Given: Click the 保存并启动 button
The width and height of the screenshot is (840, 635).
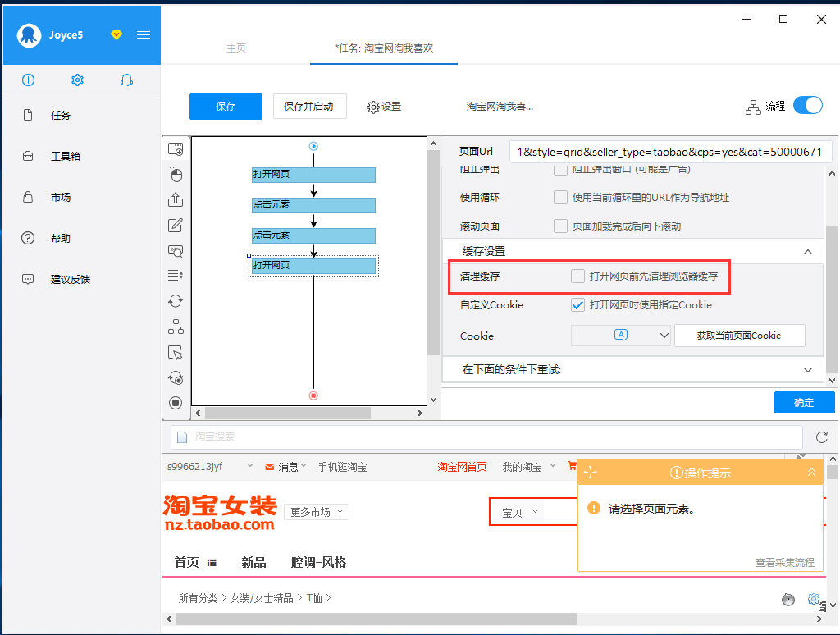Looking at the screenshot, I should 309,106.
